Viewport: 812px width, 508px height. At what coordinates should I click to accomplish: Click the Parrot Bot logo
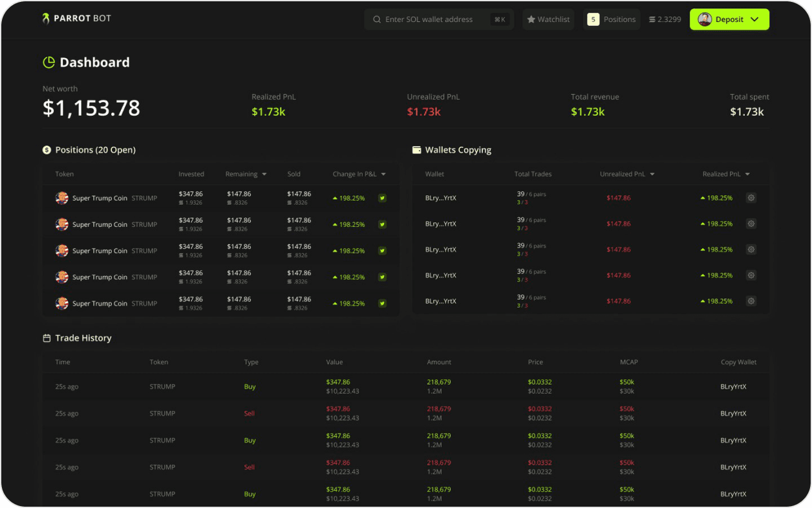tap(76, 19)
